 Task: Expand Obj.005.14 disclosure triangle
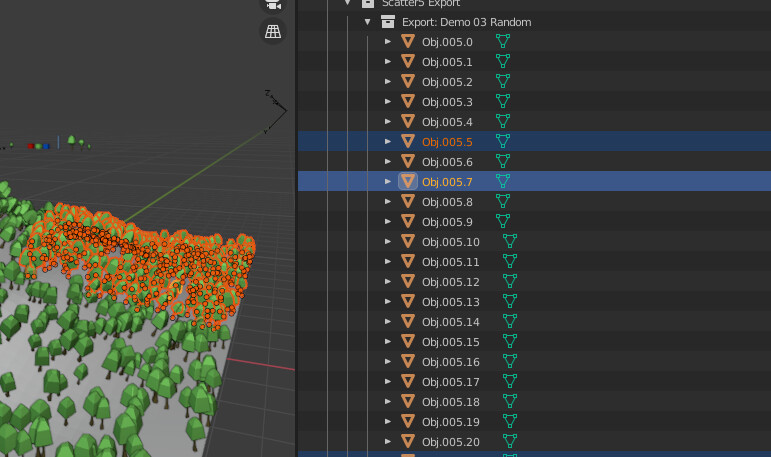[x=388, y=322]
